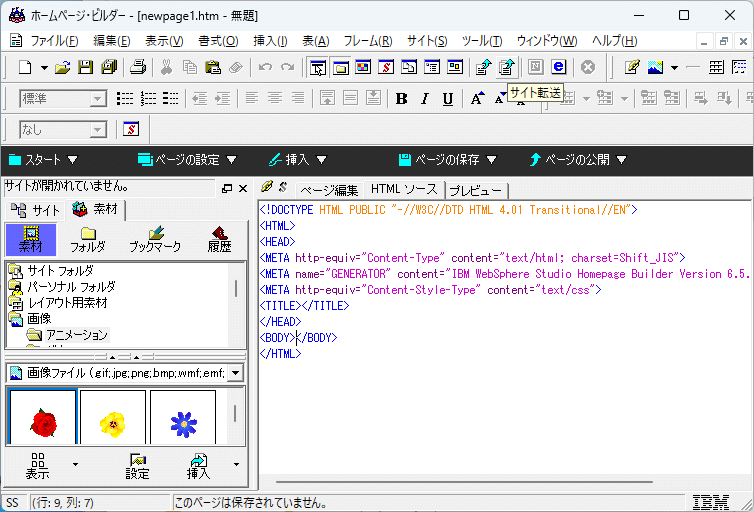The image size is (754, 512).
Task: Expand the ページの設定 dropdown in navigation bar
Action: (x=231, y=160)
